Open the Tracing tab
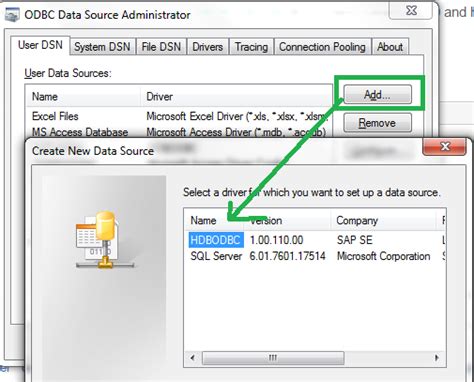This screenshot has height=382, width=474. [251, 47]
